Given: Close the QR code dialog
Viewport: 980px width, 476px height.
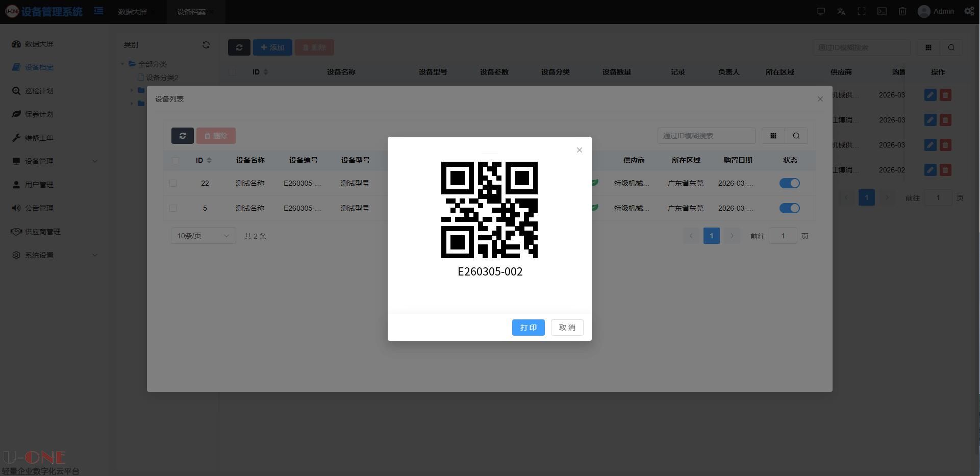Looking at the screenshot, I should pyautogui.click(x=579, y=150).
